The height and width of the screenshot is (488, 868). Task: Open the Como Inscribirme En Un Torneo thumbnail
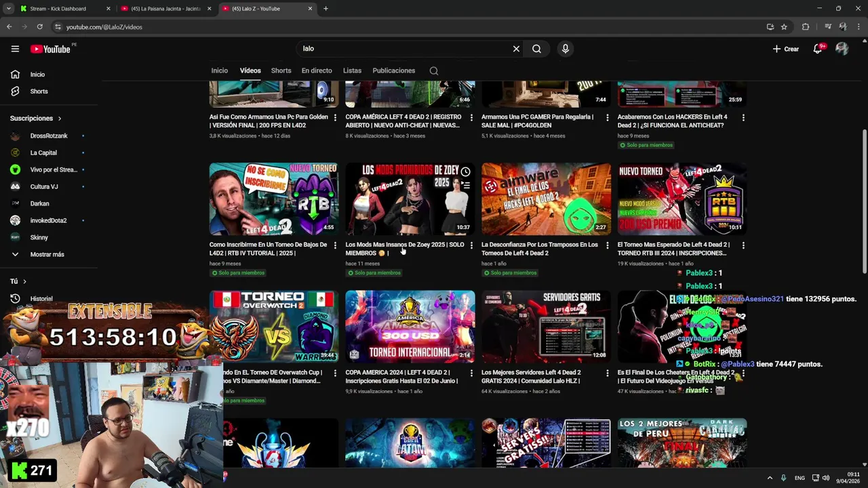pyautogui.click(x=274, y=199)
